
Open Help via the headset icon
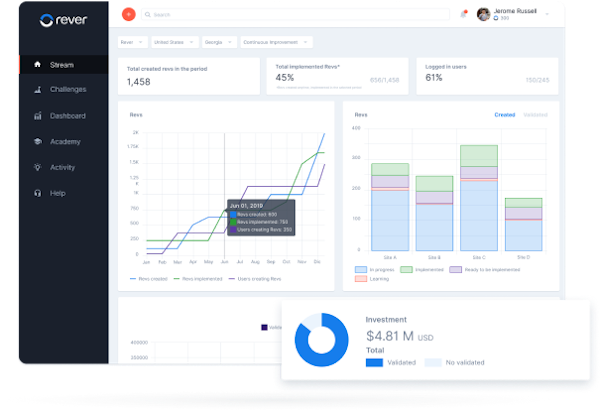[x=37, y=193]
